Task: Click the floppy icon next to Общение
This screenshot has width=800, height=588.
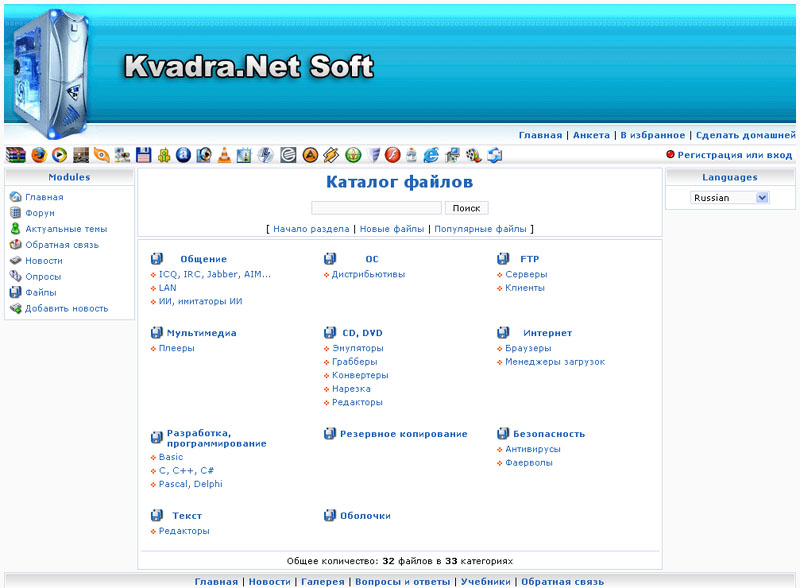Action: (157, 259)
